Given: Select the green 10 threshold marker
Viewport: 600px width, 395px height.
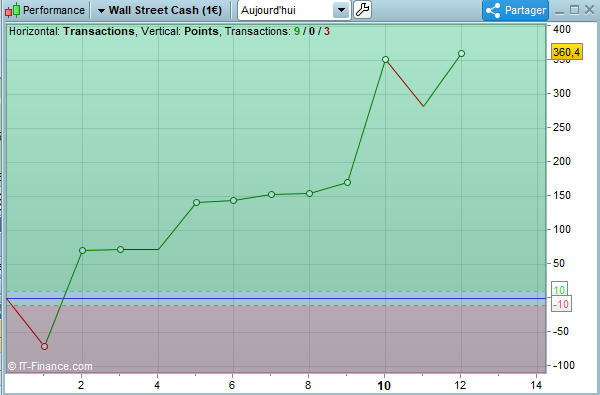Looking at the screenshot, I should point(559,290).
